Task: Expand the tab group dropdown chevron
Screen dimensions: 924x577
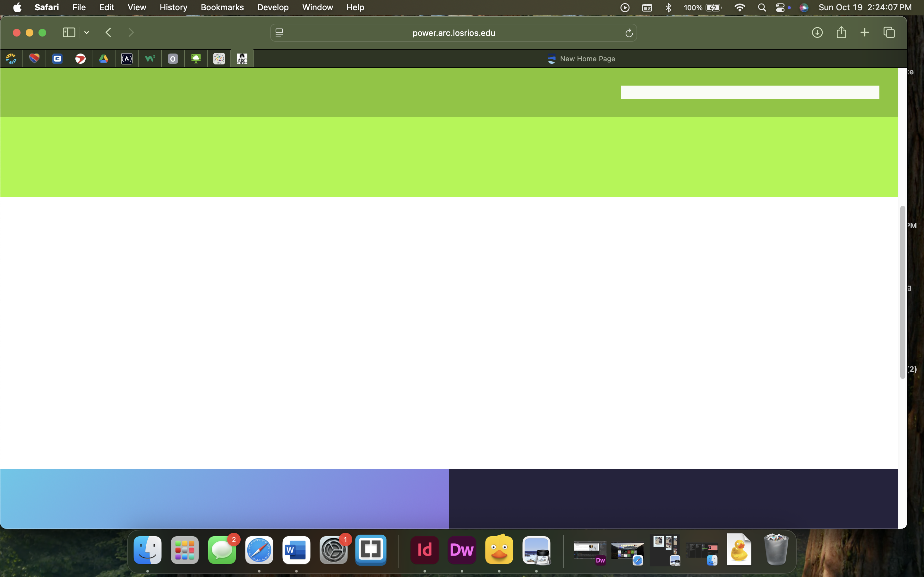Action: click(x=87, y=33)
